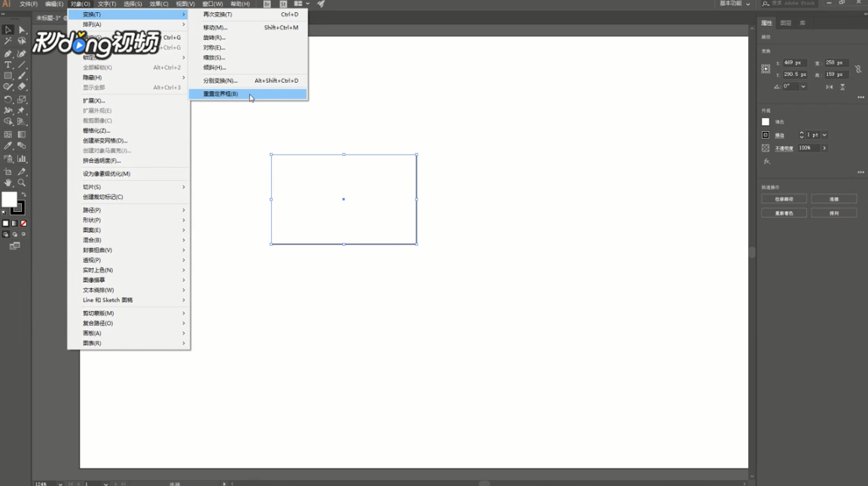868x486 pixels.
Task: Select the Line Segment tool
Action: [22, 65]
